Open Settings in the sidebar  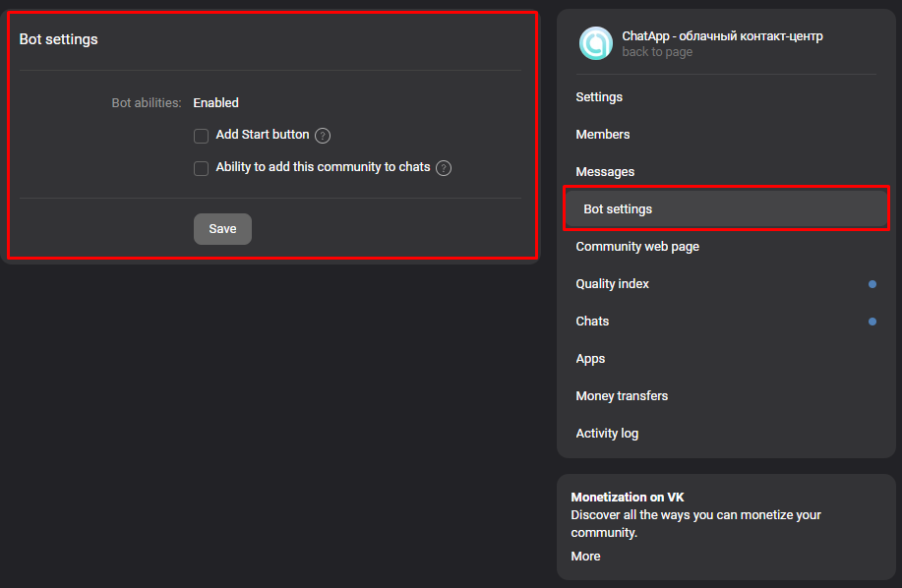click(x=599, y=97)
